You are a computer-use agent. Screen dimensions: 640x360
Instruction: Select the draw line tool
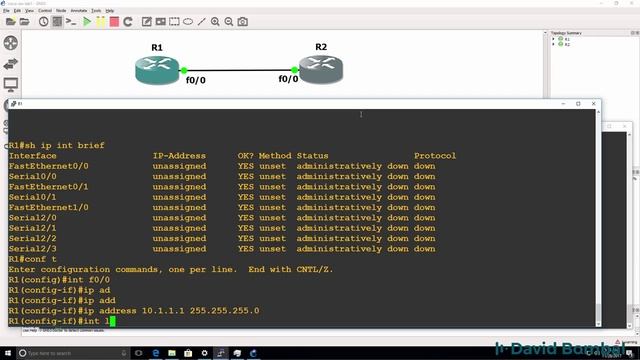202,22
